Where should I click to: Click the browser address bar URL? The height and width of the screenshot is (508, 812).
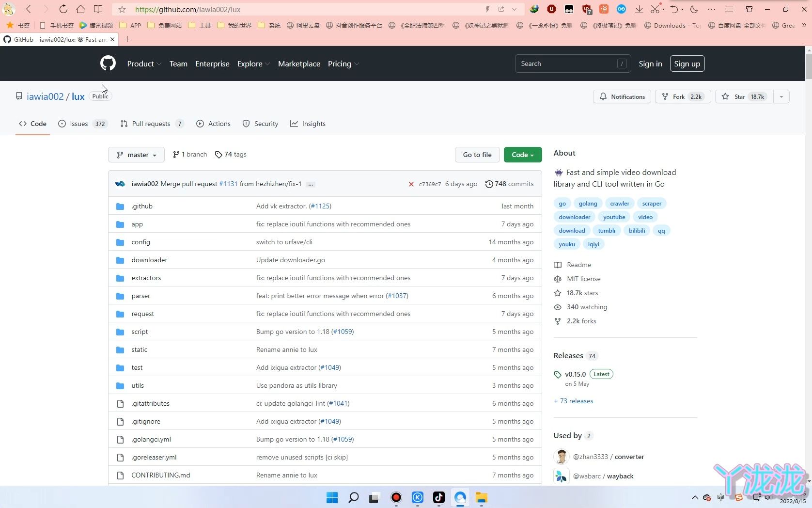pos(188,9)
